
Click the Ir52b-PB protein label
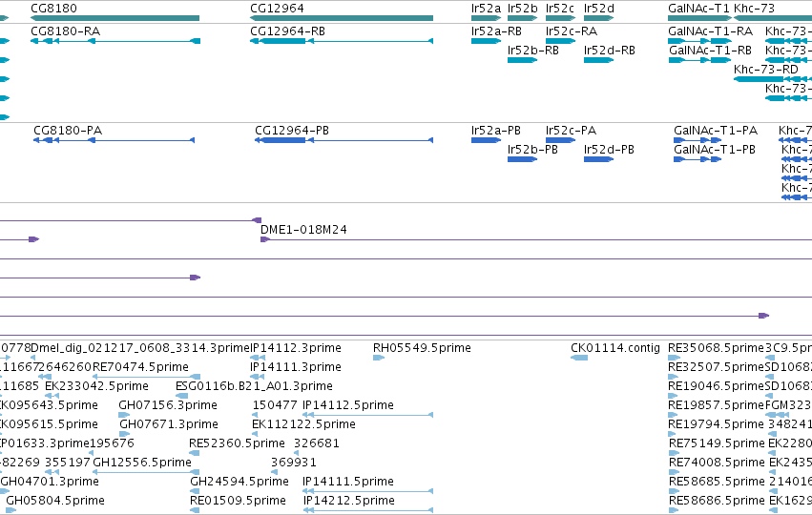[x=532, y=150]
